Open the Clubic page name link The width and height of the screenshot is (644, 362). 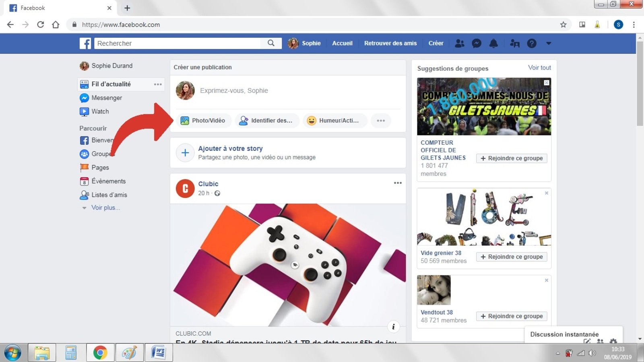tap(208, 184)
